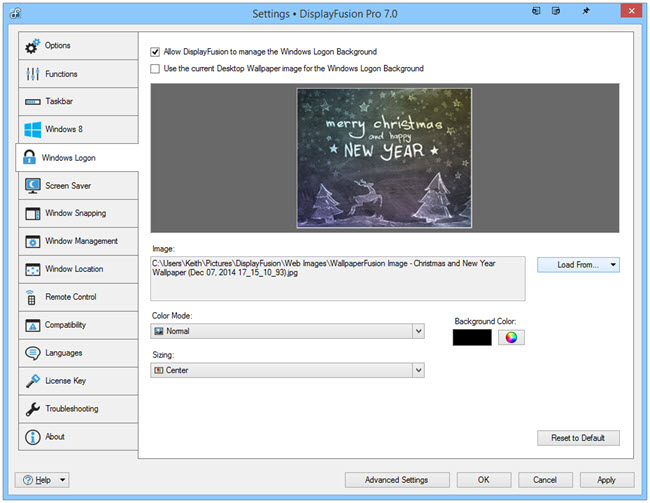Open the Taskbar settings tab

[x=78, y=102]
